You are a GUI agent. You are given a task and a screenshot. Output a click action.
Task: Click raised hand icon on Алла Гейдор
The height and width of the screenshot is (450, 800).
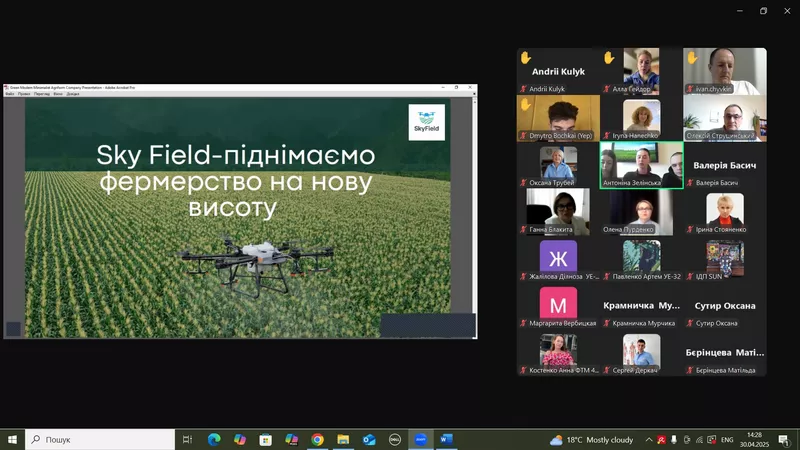click(x=609, y=58)
